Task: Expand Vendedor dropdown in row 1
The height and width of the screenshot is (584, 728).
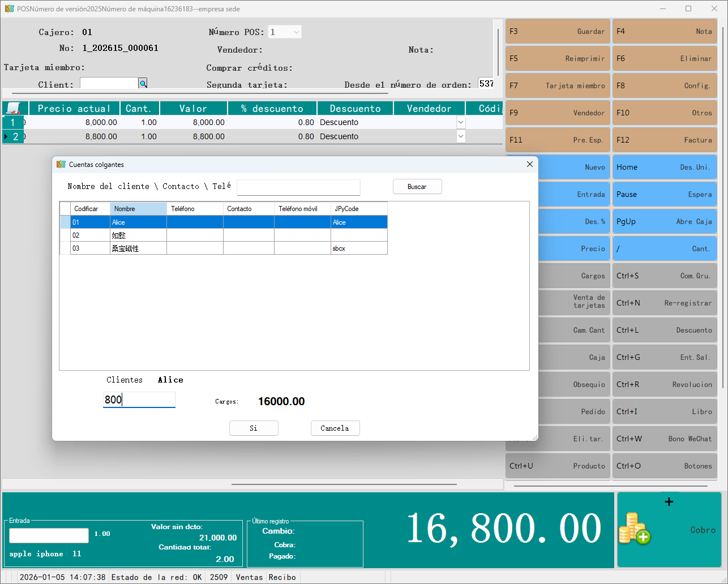Action: [461, 122]
